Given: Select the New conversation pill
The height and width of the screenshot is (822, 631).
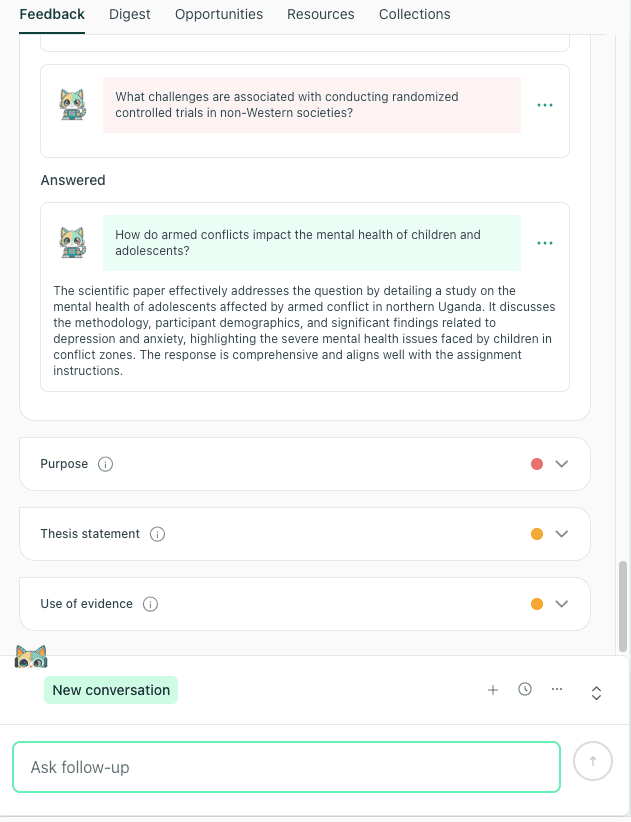Looking at the screenshot, I should point(110,689).
